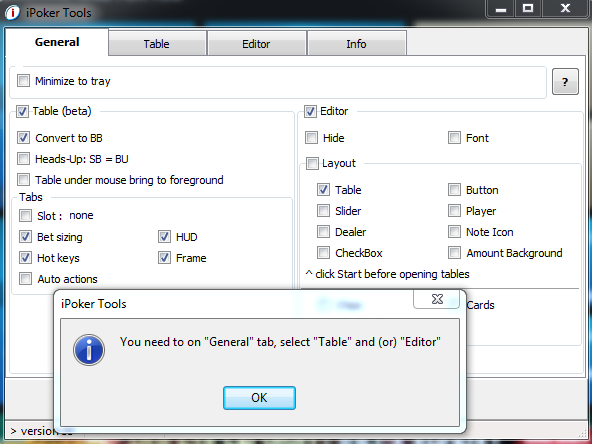This screenshot has width=592, height=444.
Task: Enable Minimize to tray checkbox
Action: click(23, 80)
